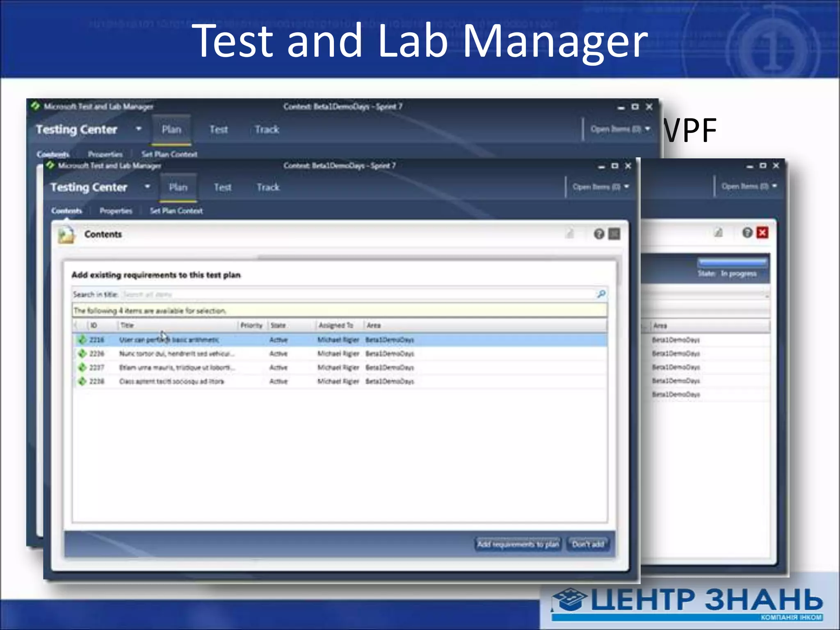Sort by the Title column header
The image size is (840, 630).
pyautogui.click(x=177, y=325)
